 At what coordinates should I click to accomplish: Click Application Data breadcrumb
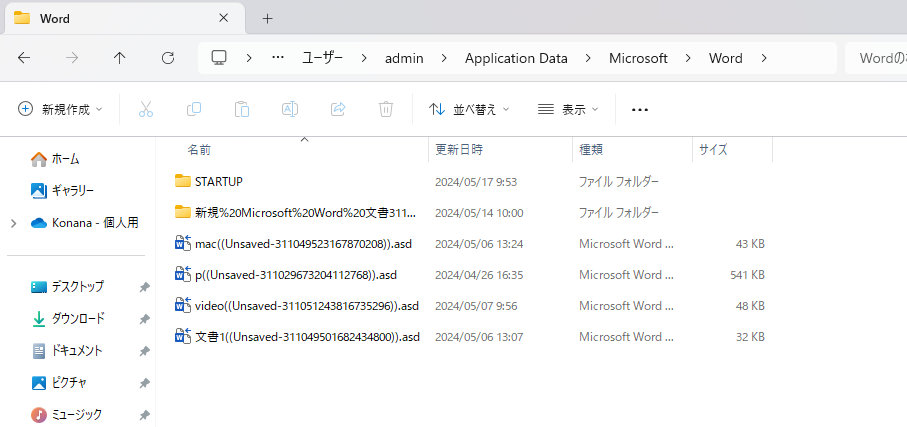pos(516,58)
